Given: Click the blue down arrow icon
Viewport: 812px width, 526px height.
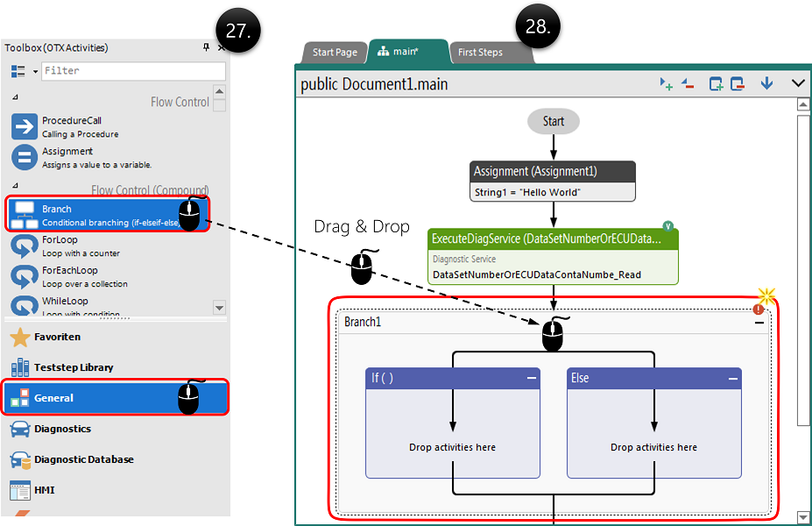Looking at the screenshot, I should click(x=766, y=84).
